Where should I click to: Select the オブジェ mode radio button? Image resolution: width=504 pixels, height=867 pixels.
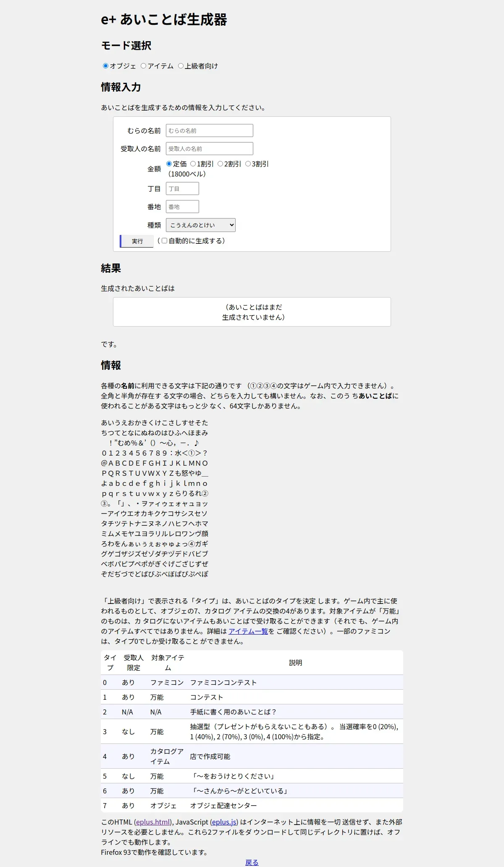tap(106, 66)
